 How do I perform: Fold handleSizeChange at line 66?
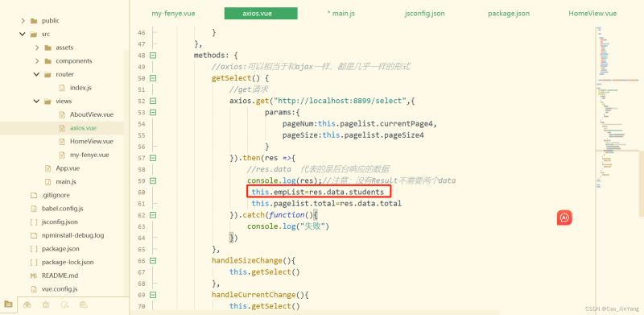coord(153,260)
